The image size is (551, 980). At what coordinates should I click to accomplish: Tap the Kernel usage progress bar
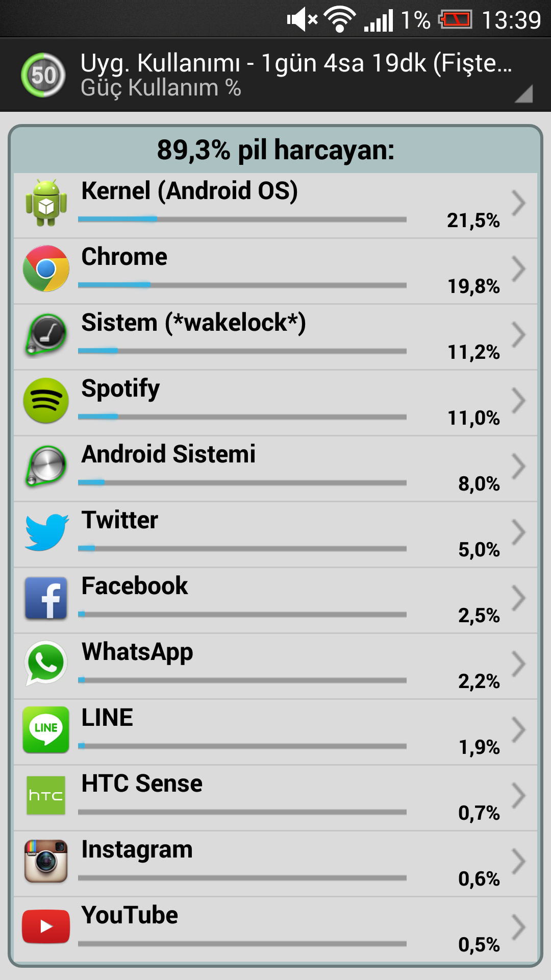click(x=242, y=219)
